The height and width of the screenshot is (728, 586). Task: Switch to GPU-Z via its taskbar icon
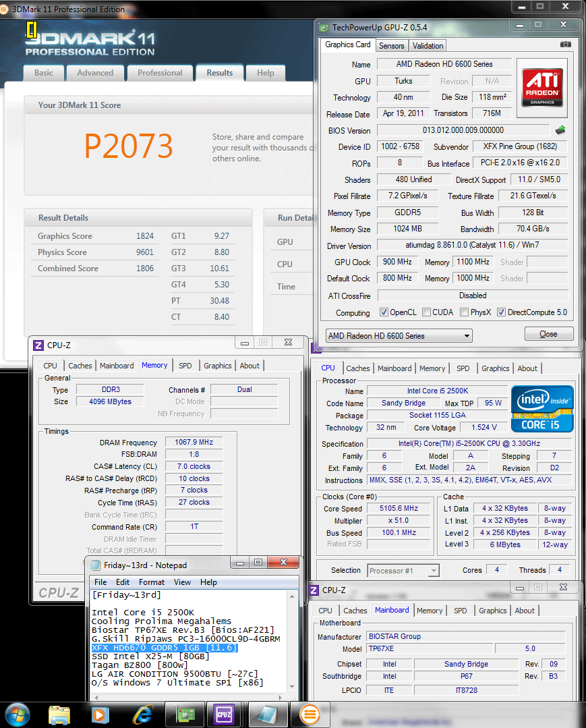[185, 715]
